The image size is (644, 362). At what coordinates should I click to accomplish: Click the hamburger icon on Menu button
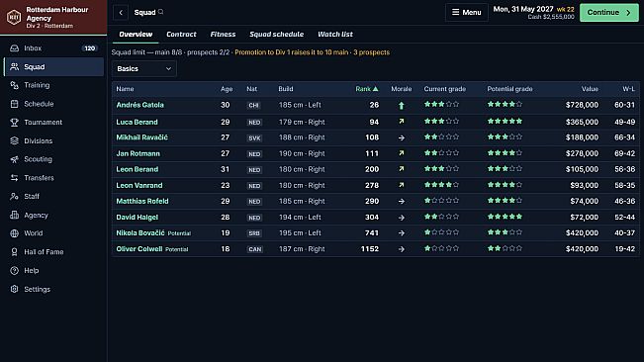point(455,12)
